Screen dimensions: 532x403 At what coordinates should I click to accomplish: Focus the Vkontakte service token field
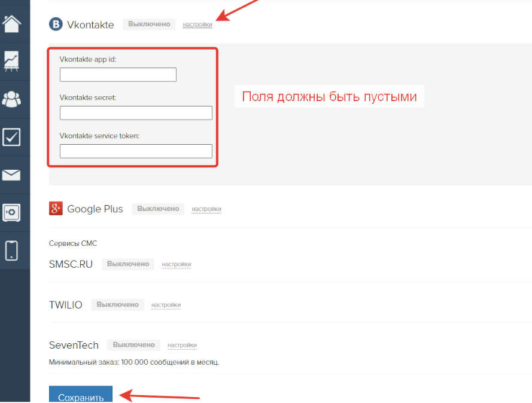(136, 151)
